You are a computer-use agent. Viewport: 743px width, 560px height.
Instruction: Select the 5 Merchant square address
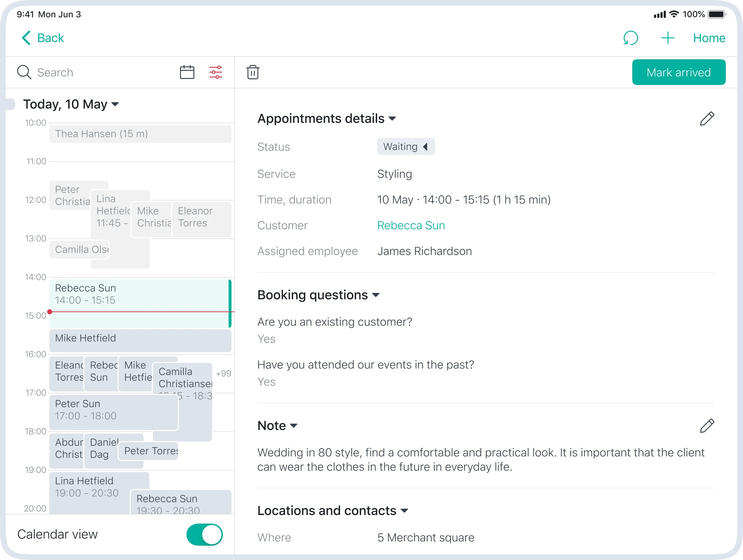pos(426,537)
